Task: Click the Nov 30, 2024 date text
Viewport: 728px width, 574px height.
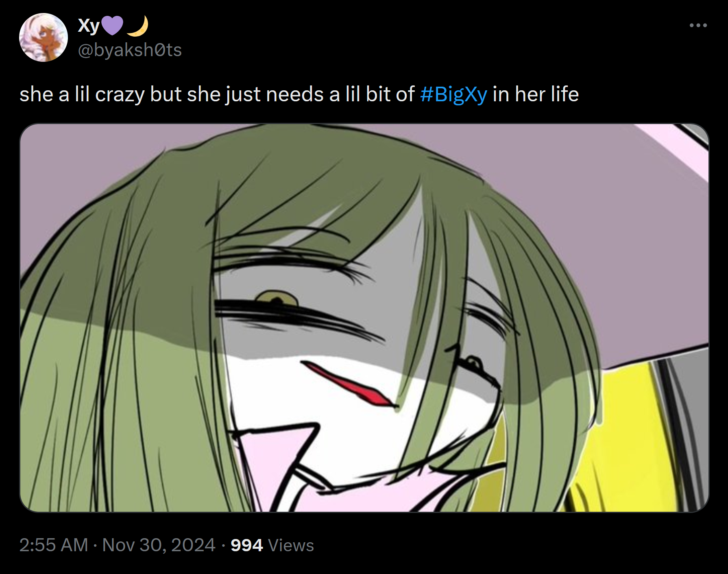Action: click(159, 545)
